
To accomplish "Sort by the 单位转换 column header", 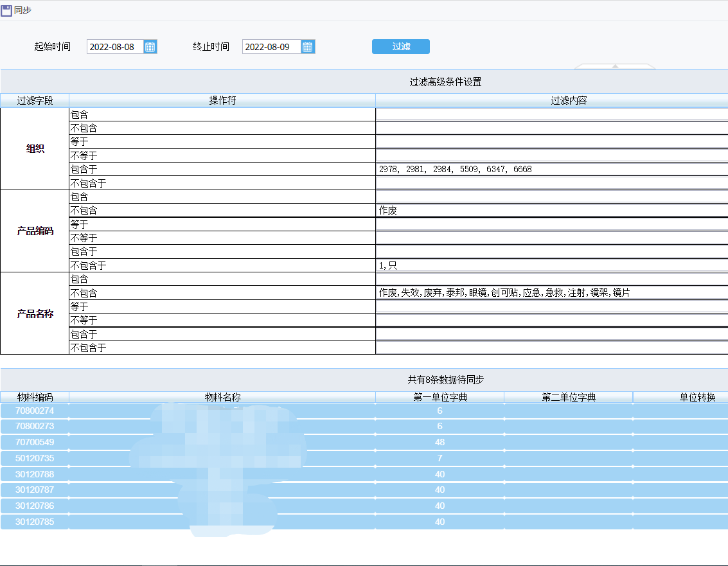I will click(680, 397).
